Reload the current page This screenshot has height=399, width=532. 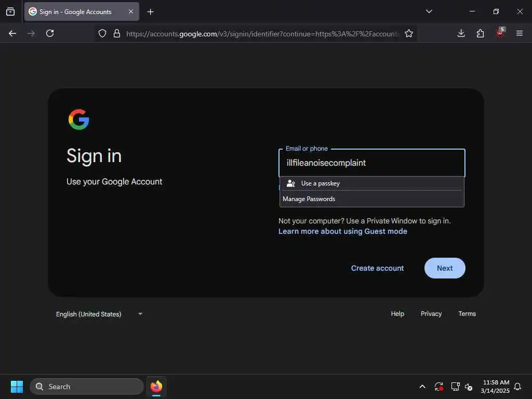pos(50,33)
